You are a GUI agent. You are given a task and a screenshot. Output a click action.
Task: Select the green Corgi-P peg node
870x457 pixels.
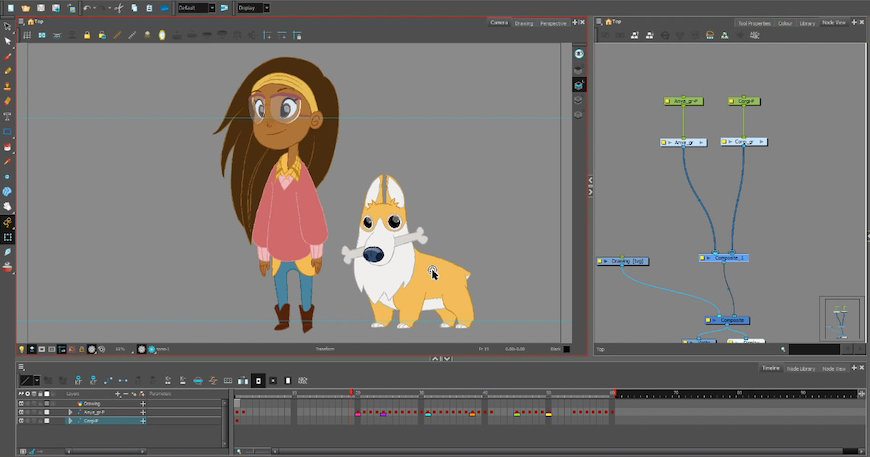point(744,101)
